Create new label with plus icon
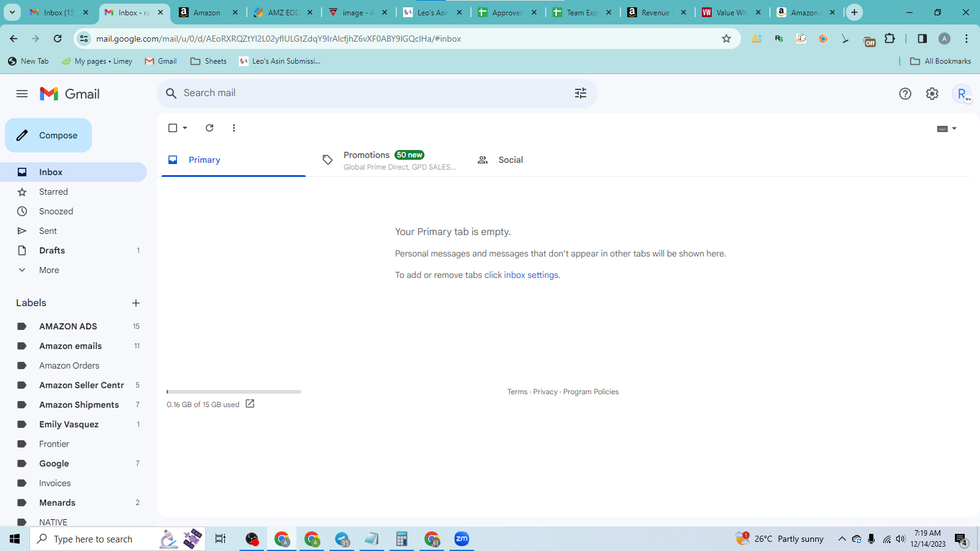 pyautogui.click(x=136, y=303)
